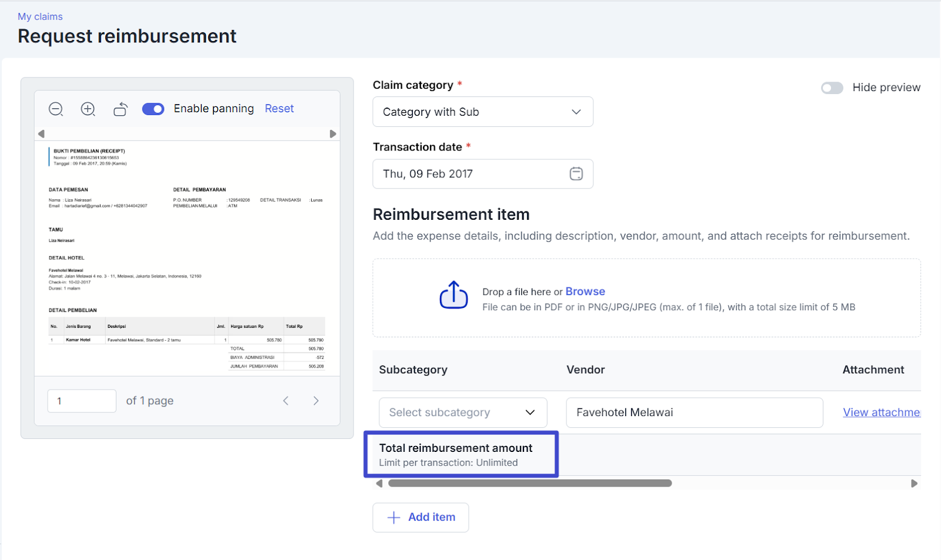The width and height of the screenshot is (941, 560).
Task: Click the zoom out magnifier icon
Action: [56, 109]
